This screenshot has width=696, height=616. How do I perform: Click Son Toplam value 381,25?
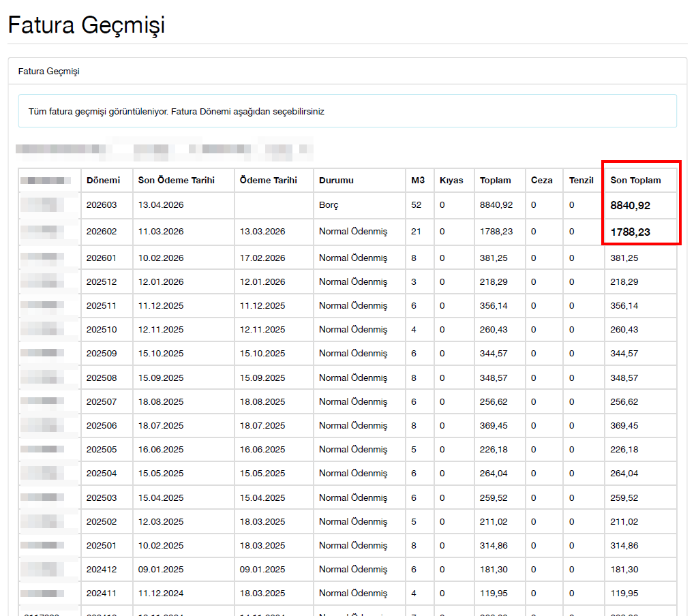(624, 258)
